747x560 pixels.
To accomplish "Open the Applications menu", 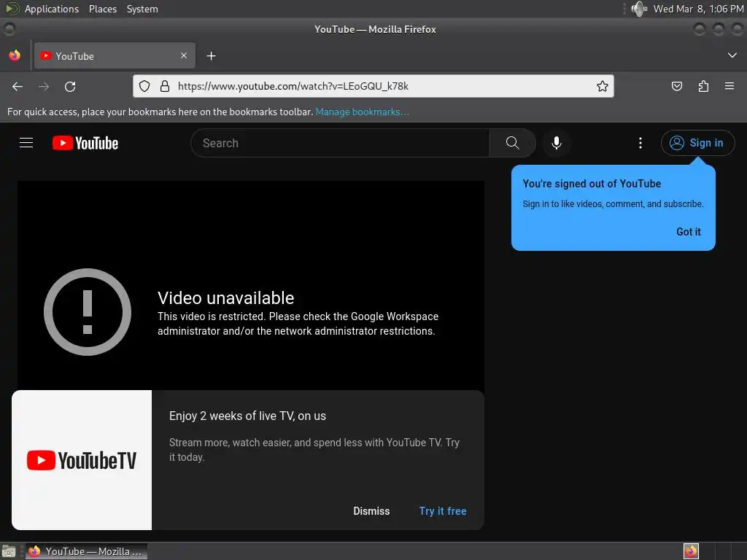I will (52, 9).
